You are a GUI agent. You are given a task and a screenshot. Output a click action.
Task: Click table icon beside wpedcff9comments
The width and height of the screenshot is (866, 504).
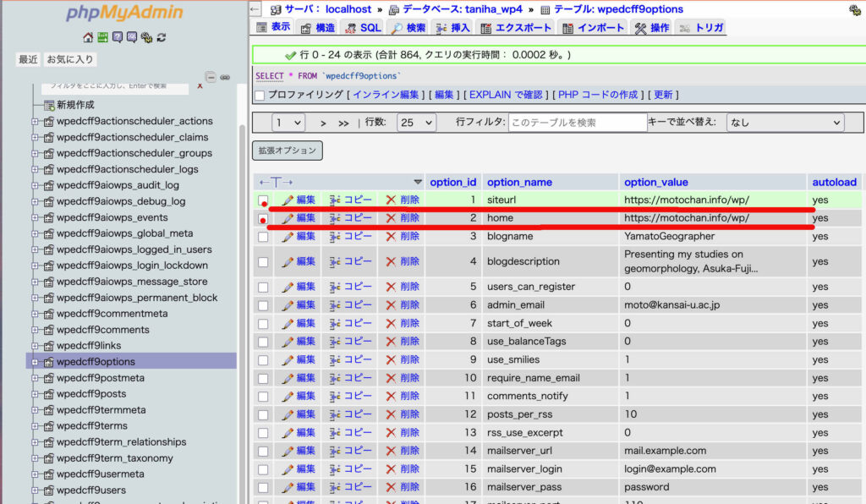(x=48, y=330)
